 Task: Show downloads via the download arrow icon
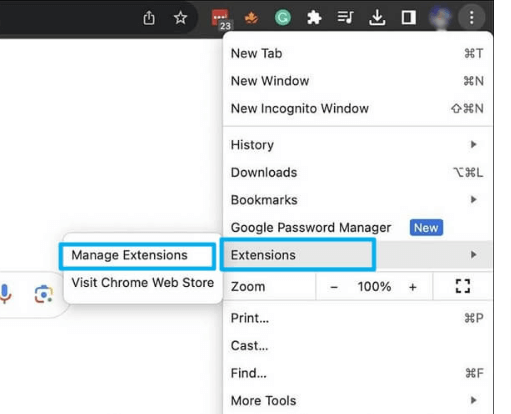click(377, 18)
